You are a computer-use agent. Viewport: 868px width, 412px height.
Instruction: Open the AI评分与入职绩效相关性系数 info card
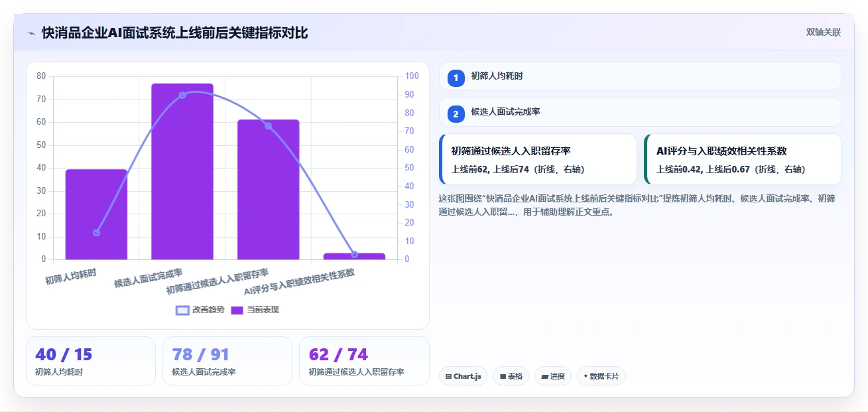pyautogui.click(x=743, y=159)
